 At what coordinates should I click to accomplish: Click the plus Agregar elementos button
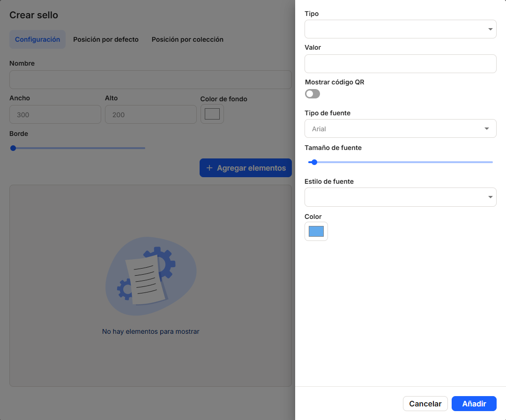[246, 168]
